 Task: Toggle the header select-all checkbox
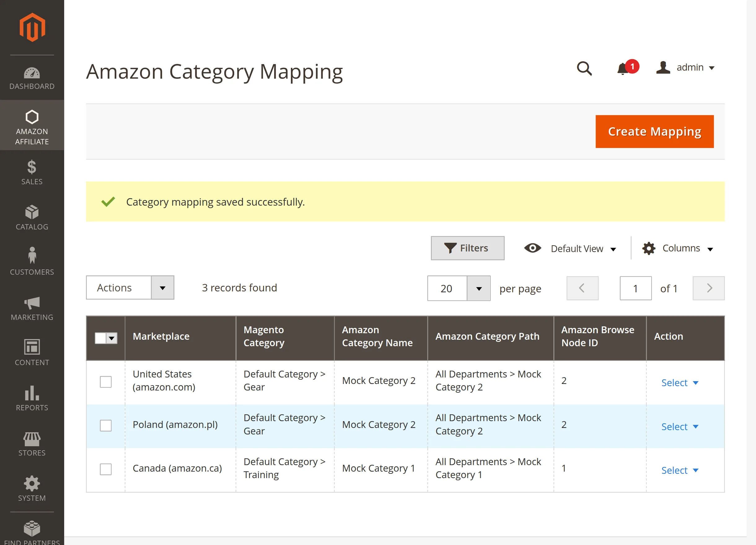pos(100,338)
